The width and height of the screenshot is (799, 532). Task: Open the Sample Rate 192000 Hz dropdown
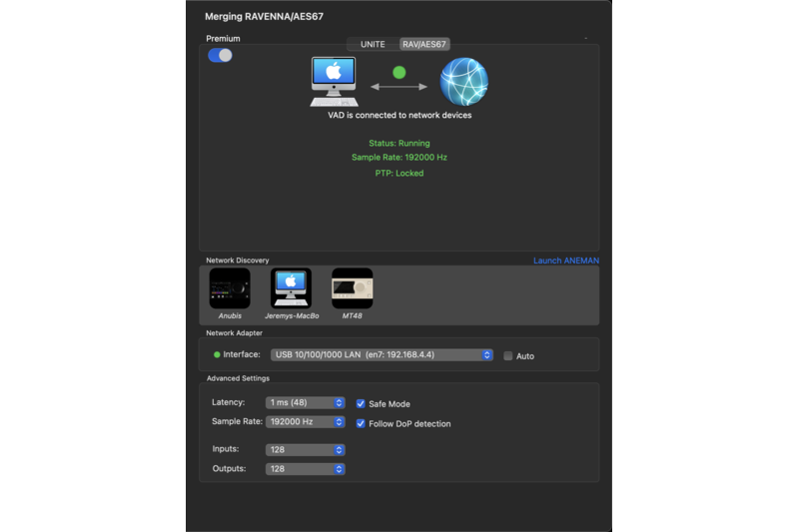(306, 422)
